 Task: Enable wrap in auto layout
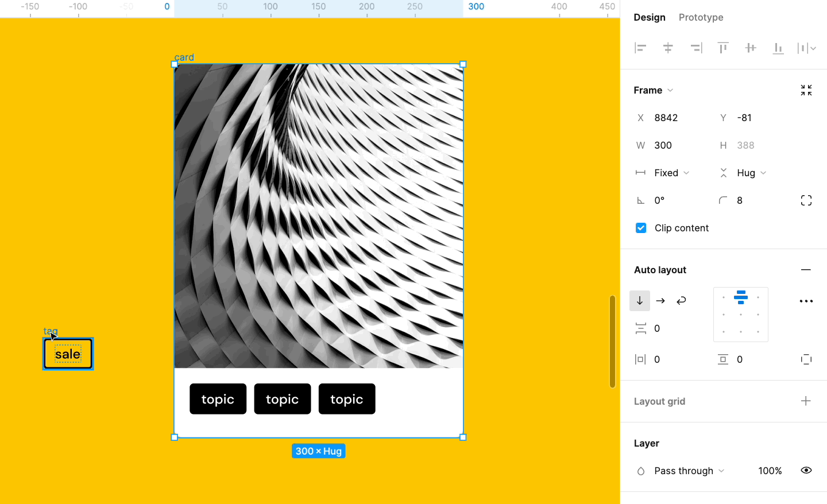(x=681, y=300)
